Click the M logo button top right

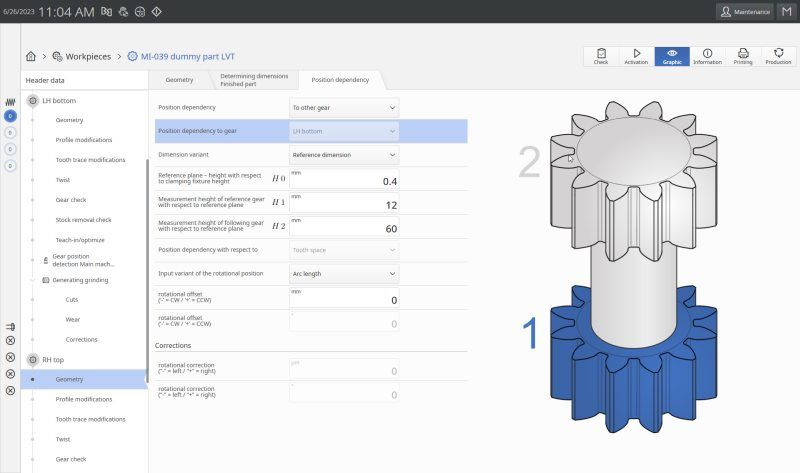[x=788, y=11]
